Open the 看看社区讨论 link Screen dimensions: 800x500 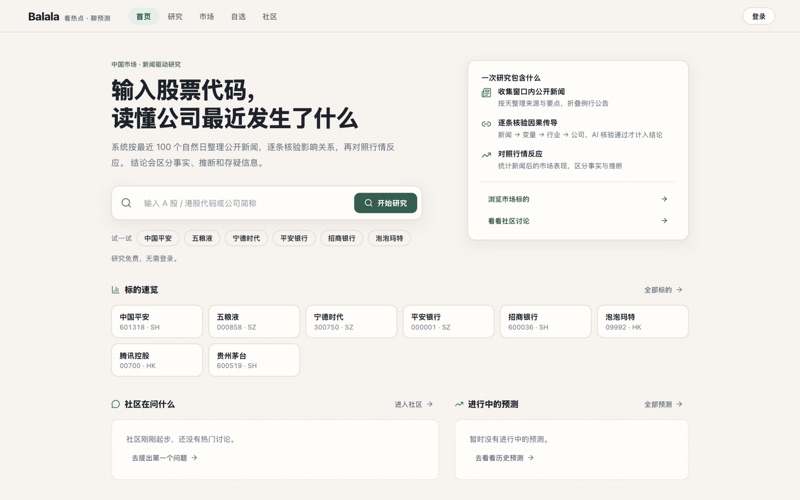(x=578, y=221)
